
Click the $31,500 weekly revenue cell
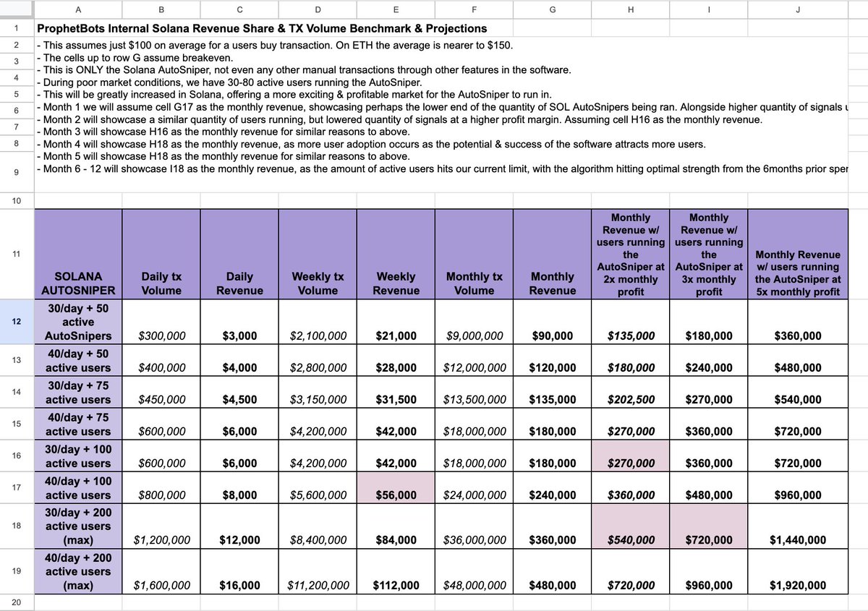pyautogui.click(x=396, y=393)
